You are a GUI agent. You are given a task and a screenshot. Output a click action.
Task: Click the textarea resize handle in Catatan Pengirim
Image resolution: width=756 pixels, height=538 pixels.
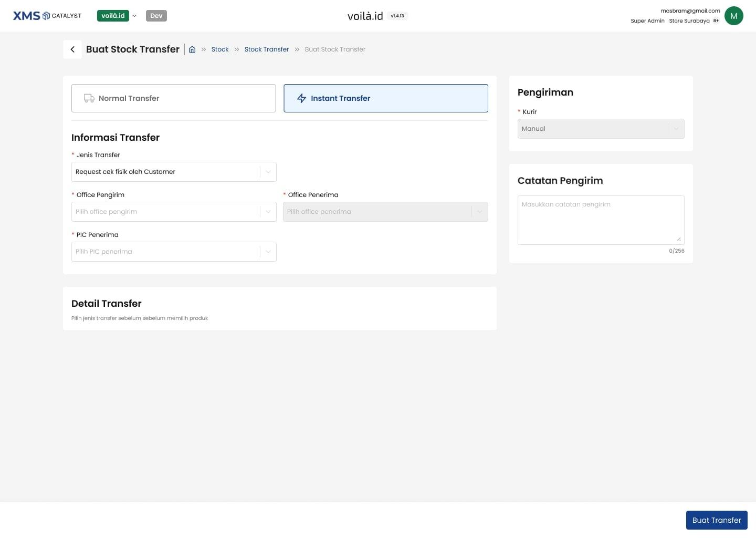point(679,239)
